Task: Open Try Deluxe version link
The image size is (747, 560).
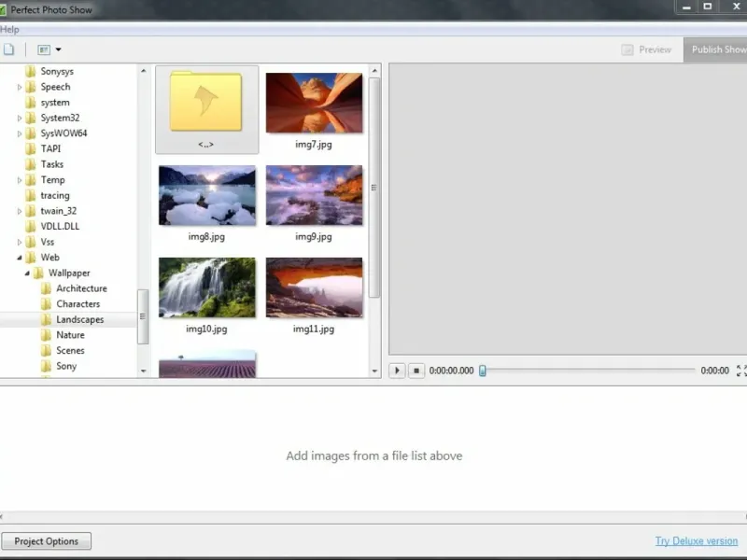Action: [696, 541]
